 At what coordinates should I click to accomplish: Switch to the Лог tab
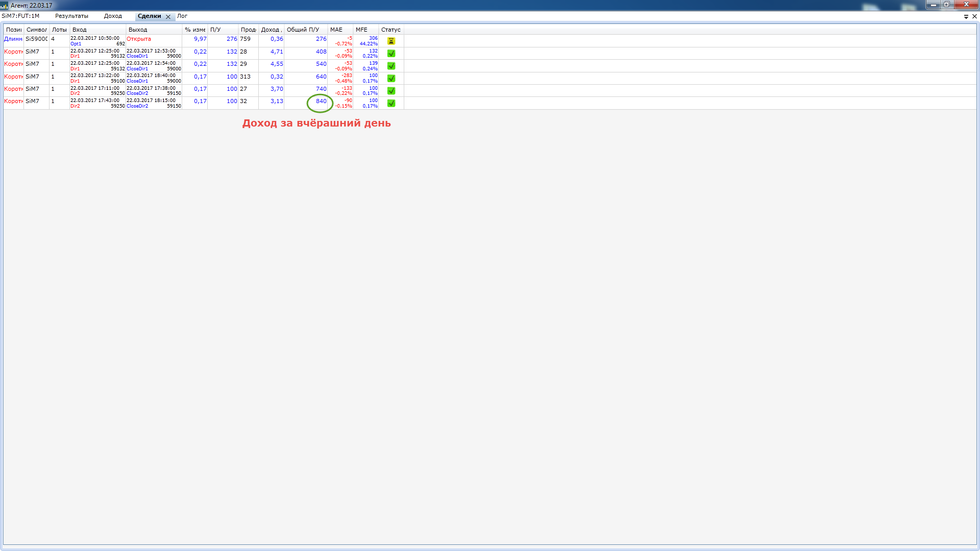click(182, 16)
